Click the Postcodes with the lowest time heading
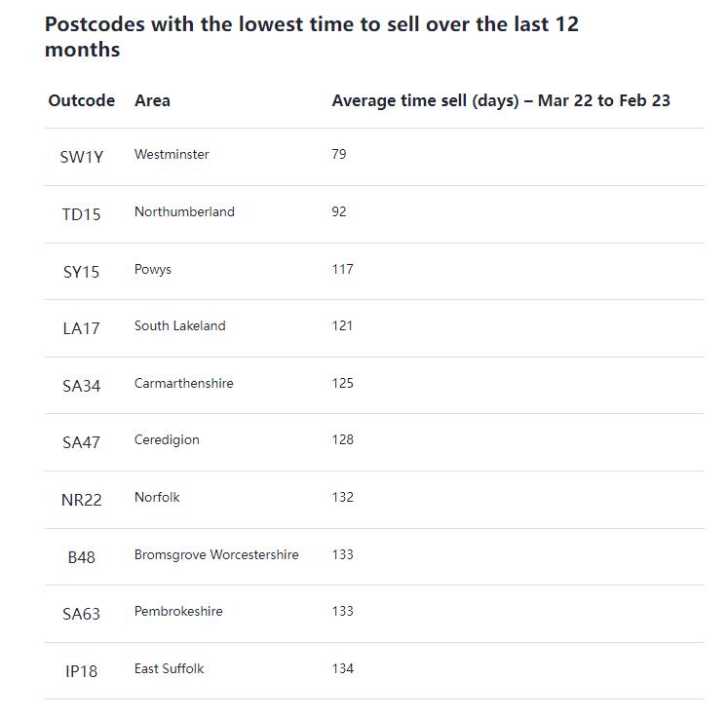The width and height of the screenshot is (728, 718). coord(312,37)
